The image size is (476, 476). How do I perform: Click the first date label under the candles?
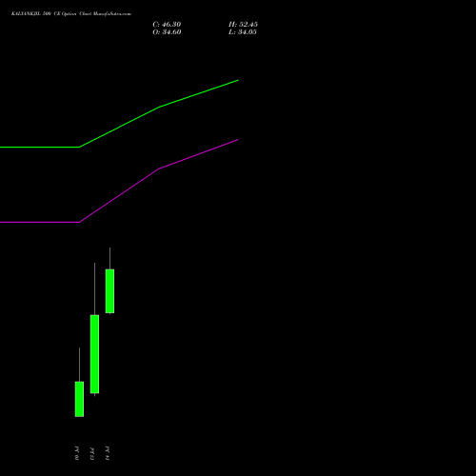click(77, 453)
